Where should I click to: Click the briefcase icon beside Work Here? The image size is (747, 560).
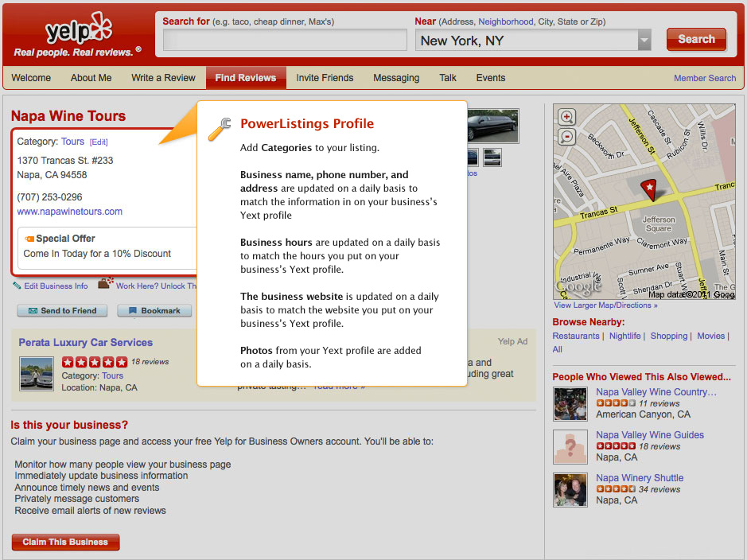click(x=105, y=283)
